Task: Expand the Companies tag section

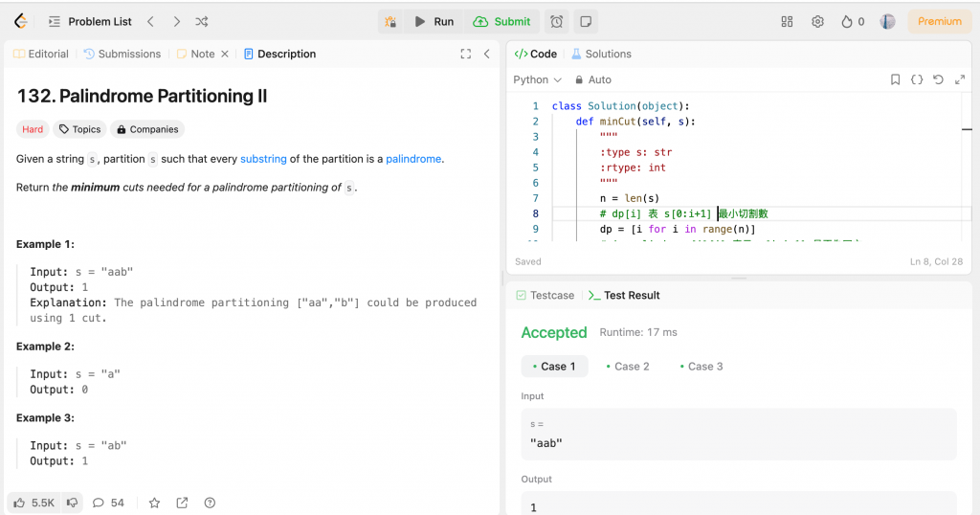Action: coord(147,129)
